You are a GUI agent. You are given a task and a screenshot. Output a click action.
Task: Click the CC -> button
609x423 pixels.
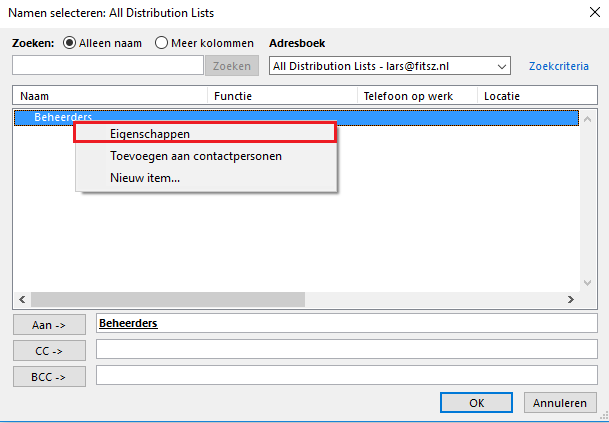point(49,351)
